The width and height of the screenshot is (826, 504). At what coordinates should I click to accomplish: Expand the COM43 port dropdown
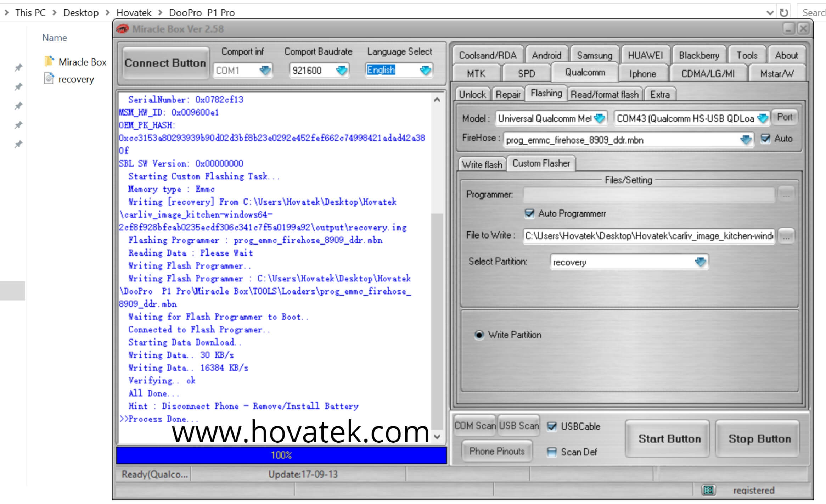pos(762,118)
